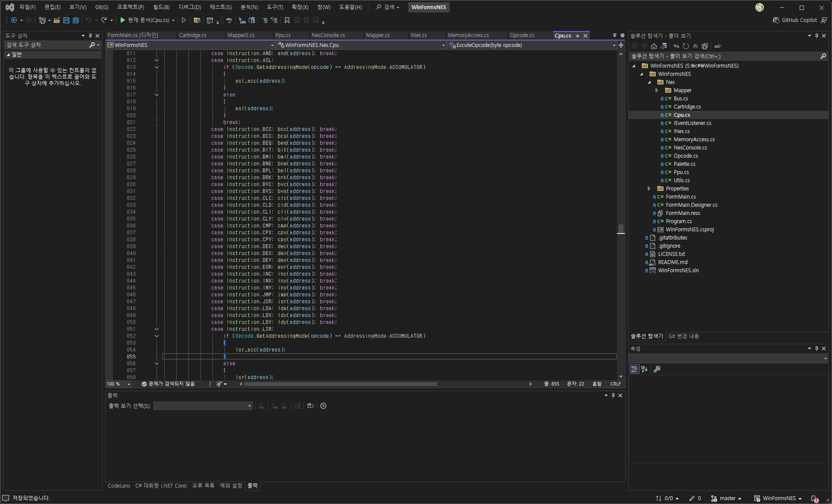Open the Git(G) menu
The width and height of the screenshot is (832, 504).
[x=102, y=7]
